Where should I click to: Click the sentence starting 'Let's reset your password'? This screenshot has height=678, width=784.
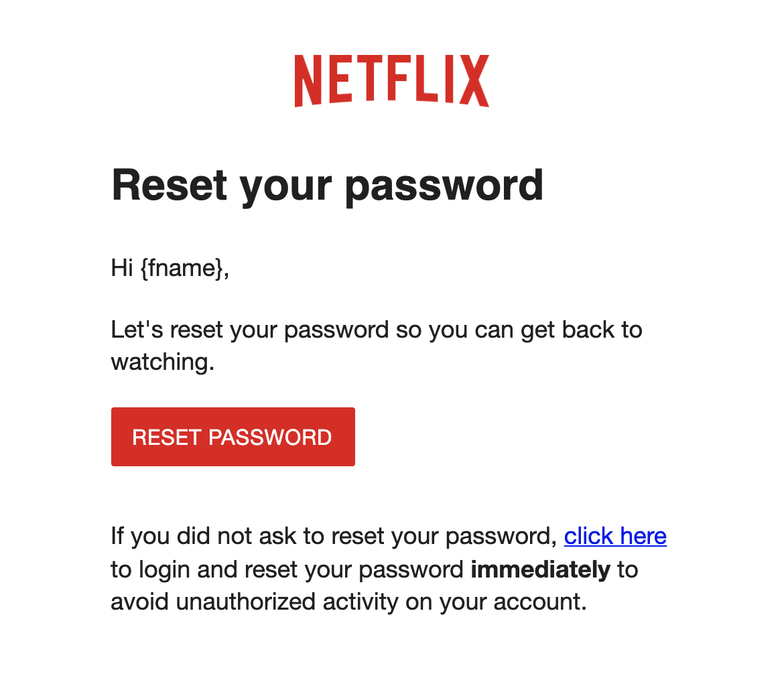375,329
